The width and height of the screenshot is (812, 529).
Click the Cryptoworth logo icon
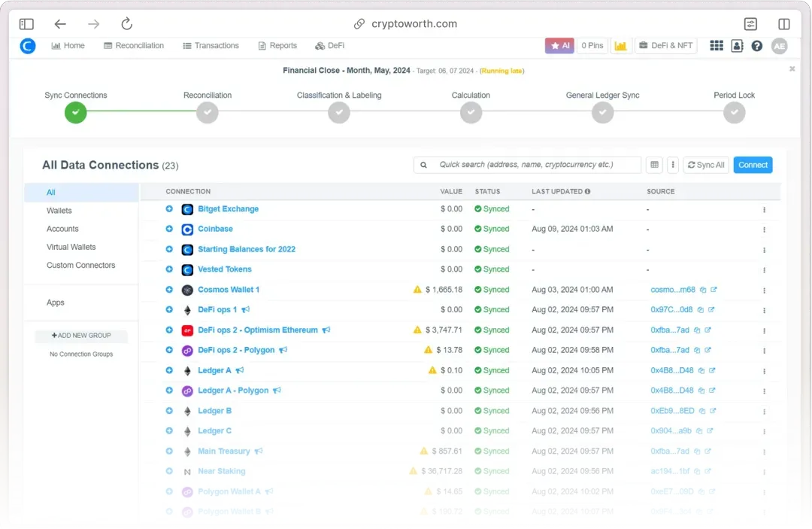click(28, 46)
